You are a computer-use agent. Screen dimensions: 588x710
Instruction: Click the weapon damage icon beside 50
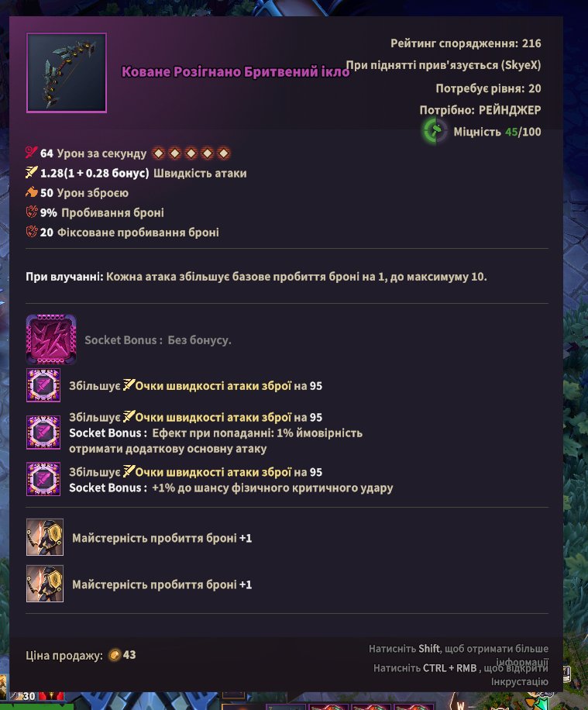tap(31, 192)
